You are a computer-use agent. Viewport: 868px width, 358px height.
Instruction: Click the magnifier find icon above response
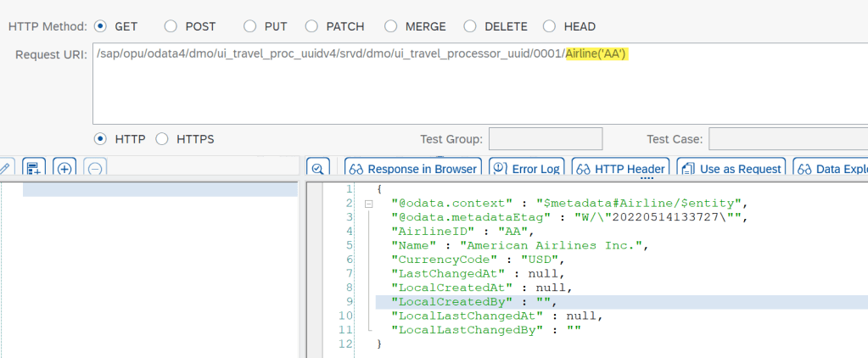pos(317,169)
